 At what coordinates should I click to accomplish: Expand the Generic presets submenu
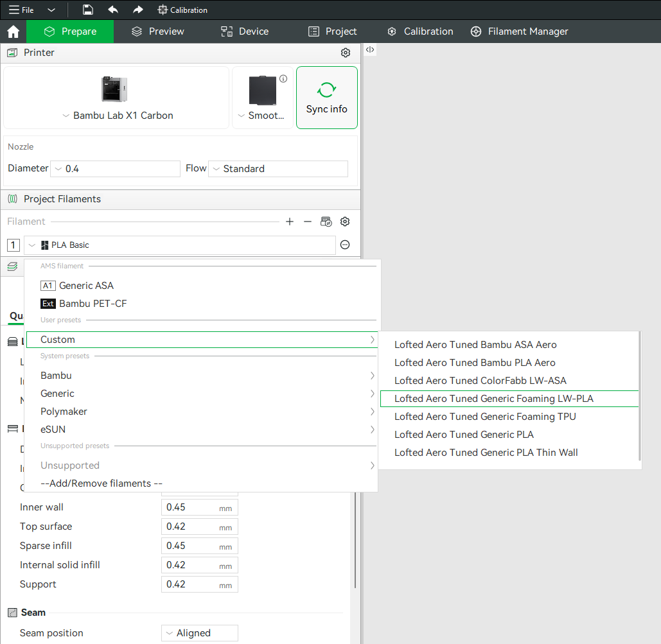[202, 394]
